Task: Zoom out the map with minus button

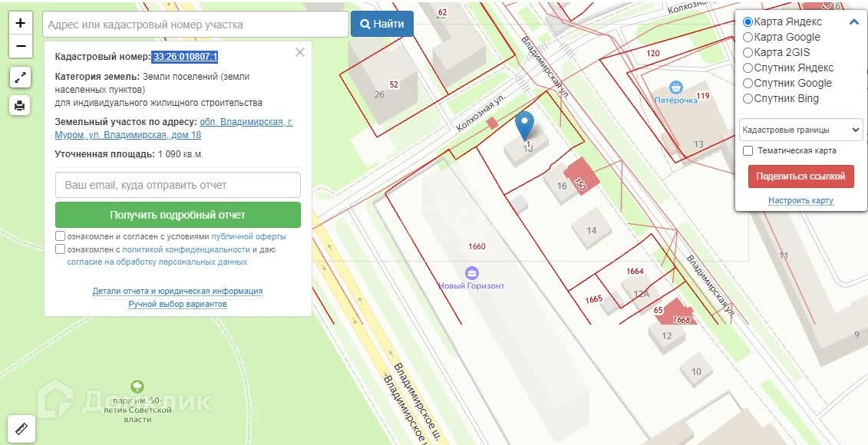Action: [21, 46]
